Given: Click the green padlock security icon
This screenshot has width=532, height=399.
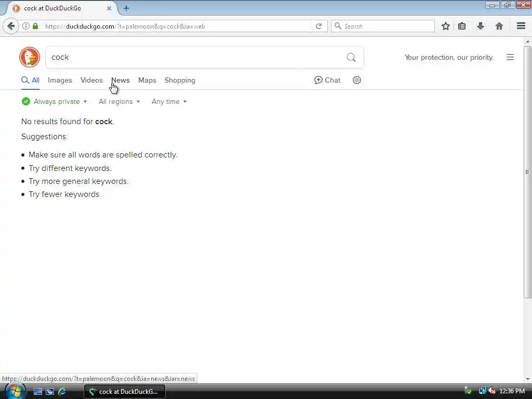Looking at the screenshot, I should click(x=35, y=26).
